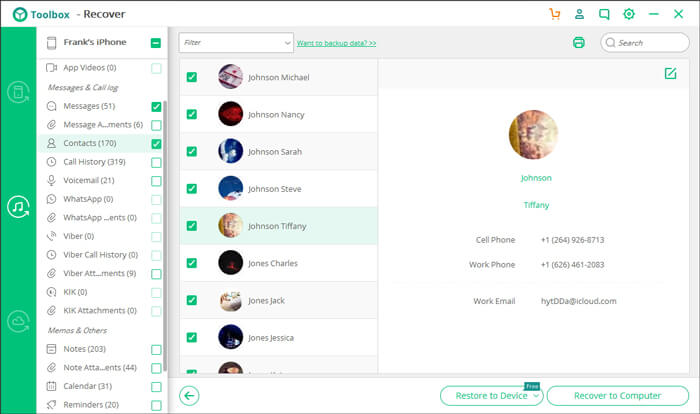Open the WhatsApp attachments (0) category
The width and height of the screenshot is (700, 414).
100,217
